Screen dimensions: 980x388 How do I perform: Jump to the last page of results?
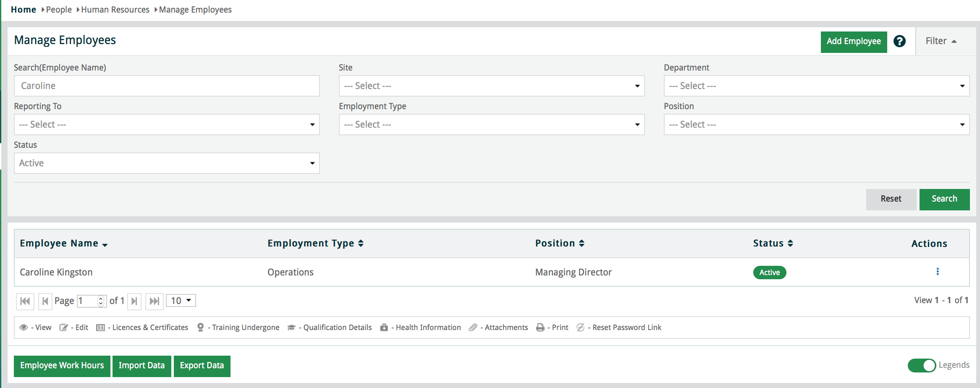point(154,301)
